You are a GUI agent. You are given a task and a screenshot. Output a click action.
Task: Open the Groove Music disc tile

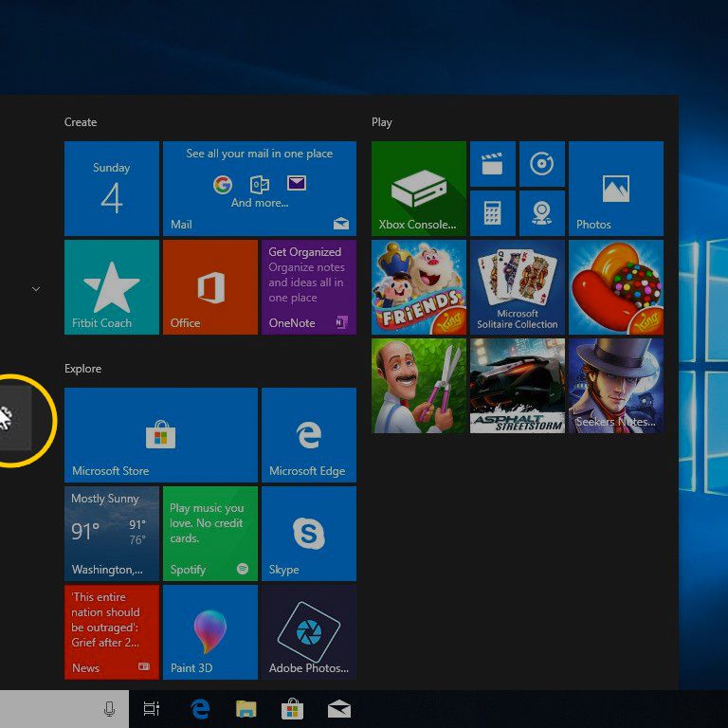click(x=542, y=164)
